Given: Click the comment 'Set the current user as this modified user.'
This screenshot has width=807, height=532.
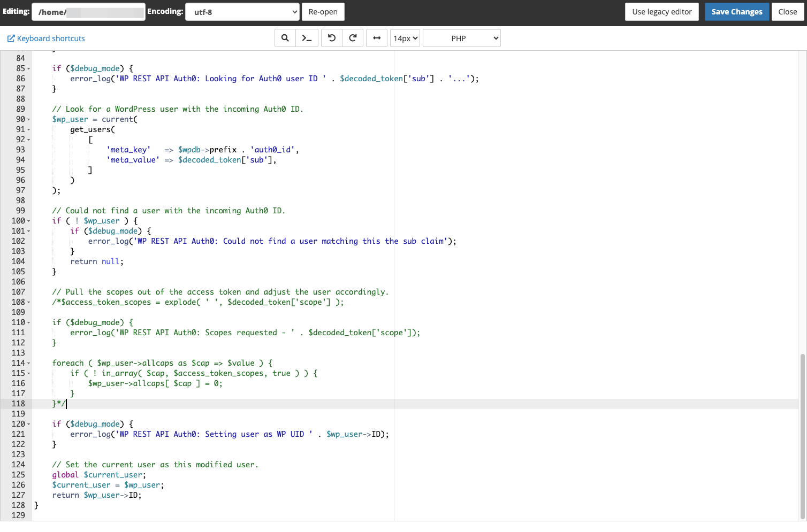Looking at the screenshot, I should 155,465.
